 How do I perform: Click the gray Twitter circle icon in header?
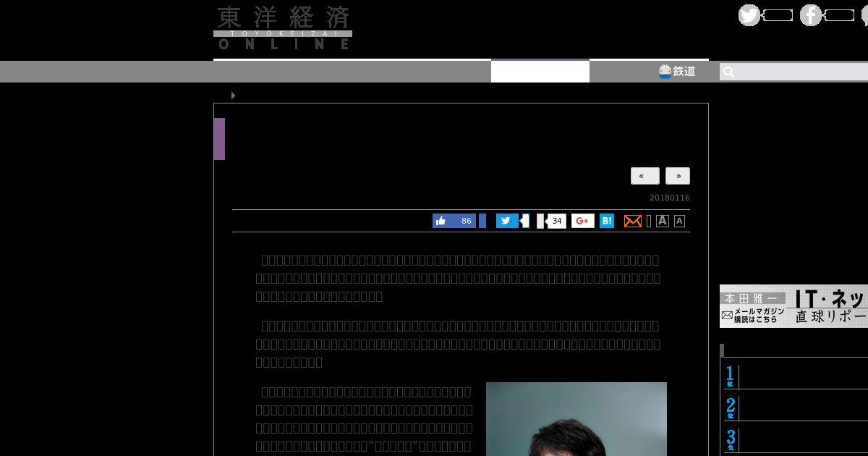coord(749,15)
